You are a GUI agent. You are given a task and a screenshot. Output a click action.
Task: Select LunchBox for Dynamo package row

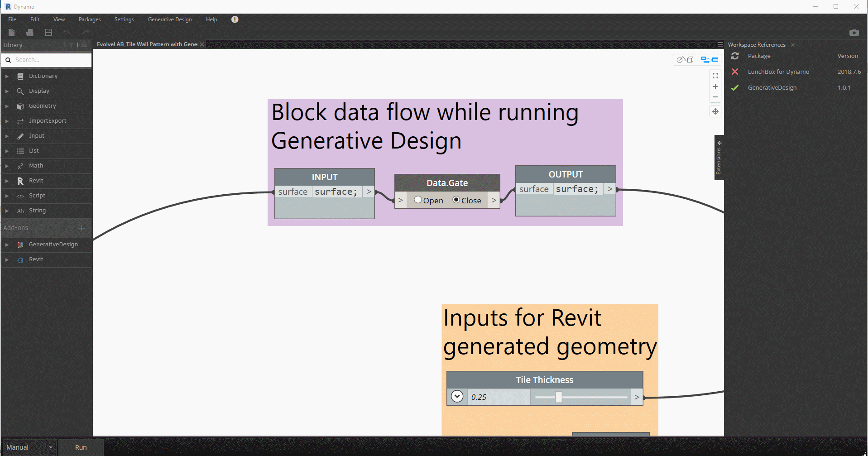point(796,72)
